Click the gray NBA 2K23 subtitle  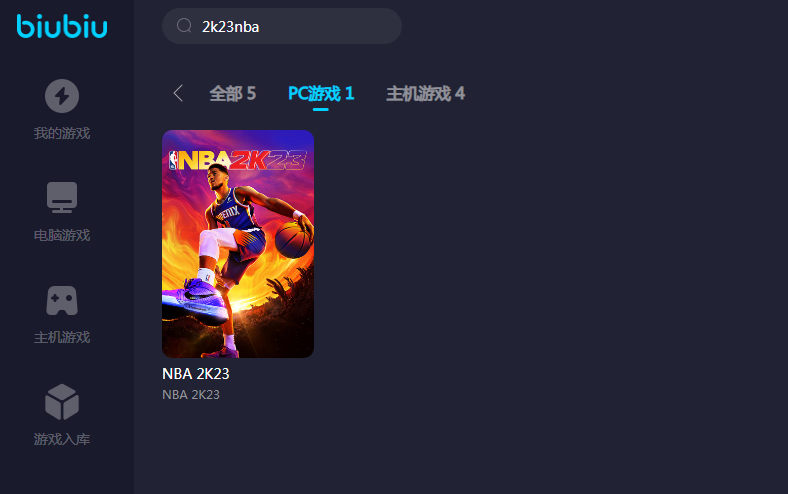tap(191, 394)
